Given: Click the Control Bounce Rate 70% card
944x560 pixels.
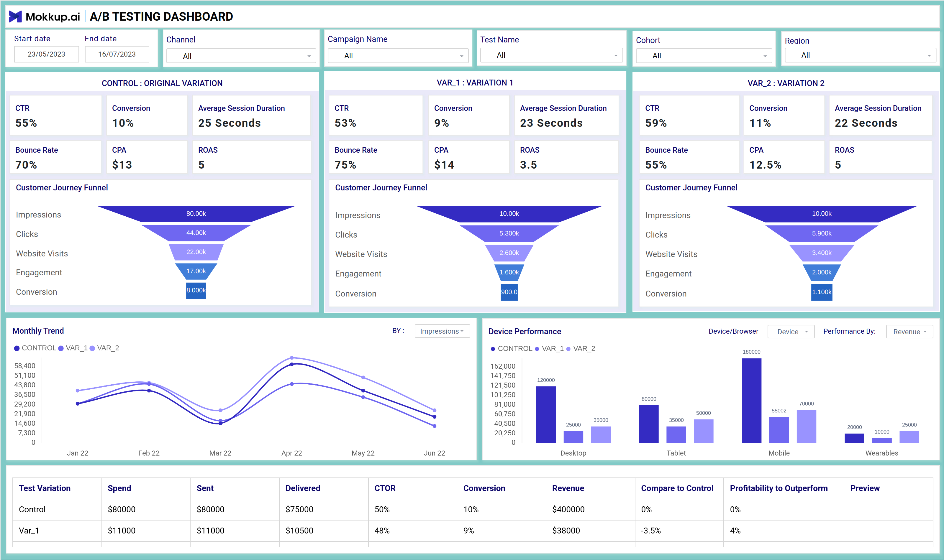Looking at the screenshot, I should tap(55, 157).
